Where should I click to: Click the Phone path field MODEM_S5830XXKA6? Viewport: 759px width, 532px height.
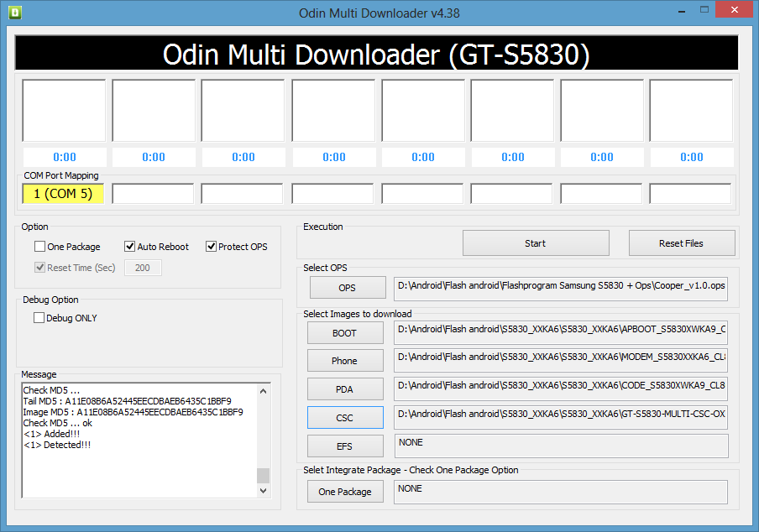561,360
